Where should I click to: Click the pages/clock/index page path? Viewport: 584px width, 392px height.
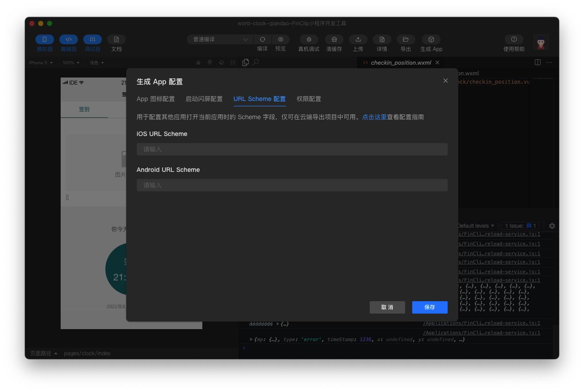pos(87,353)
